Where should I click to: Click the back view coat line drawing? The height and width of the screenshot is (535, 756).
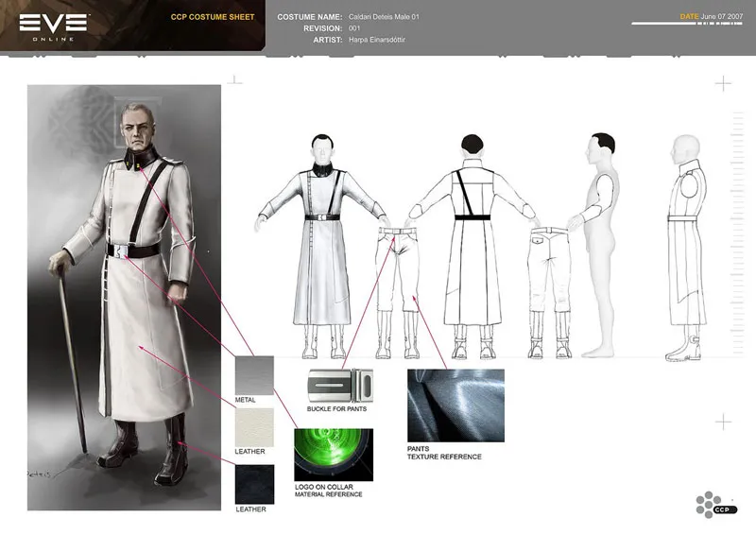tap(472, 246)
